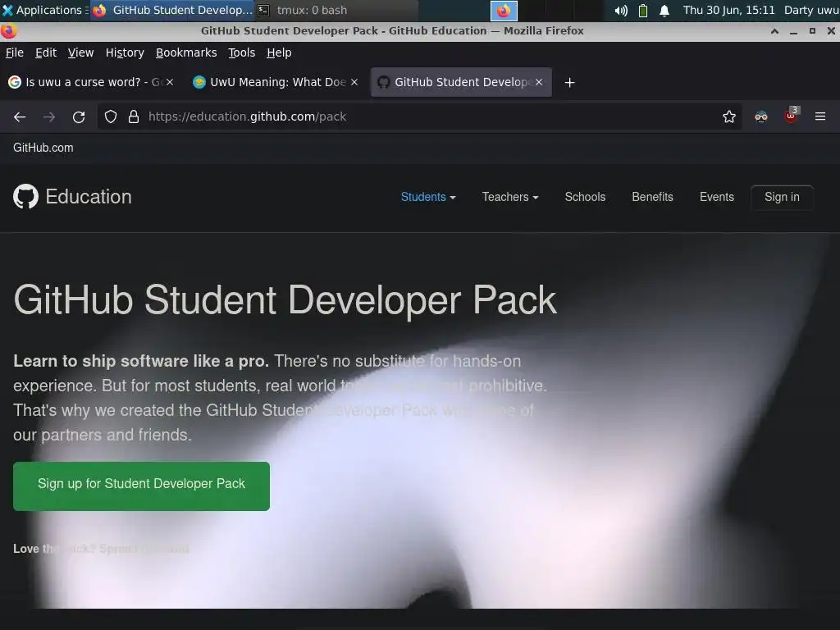Click the Firefox workspace icon in top panel
Viewport: 840px width, 630px height.
[x=504, y=11]
